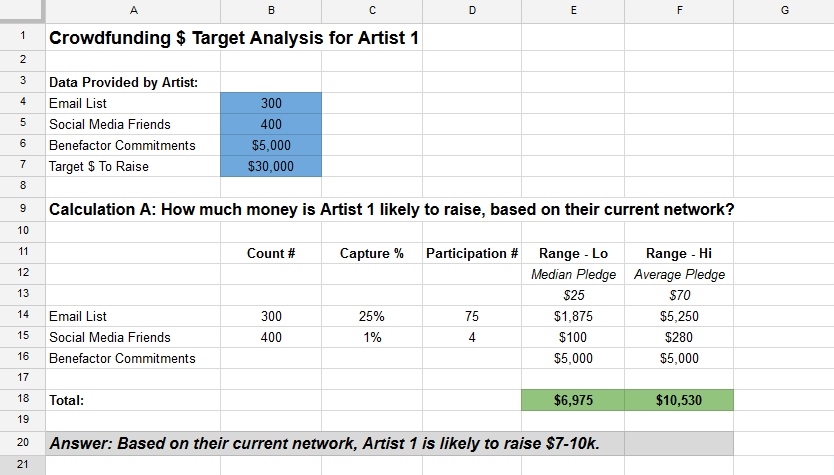Click row number 9 header
Screen dimensions: 834x475
point(22,209)
